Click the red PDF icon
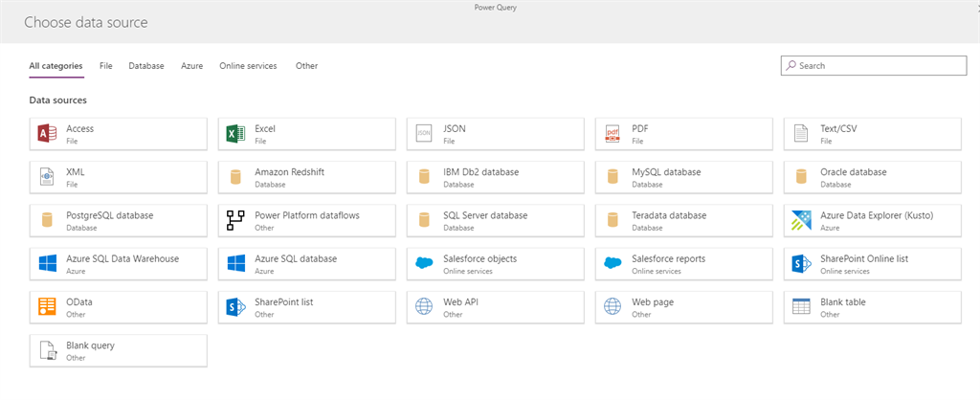Viewport: 980px width, 400px height. 612,134
